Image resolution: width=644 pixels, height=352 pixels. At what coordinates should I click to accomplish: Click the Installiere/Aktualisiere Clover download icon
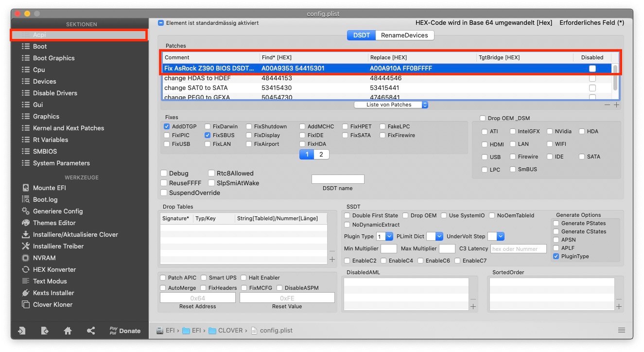coord(25,235)
